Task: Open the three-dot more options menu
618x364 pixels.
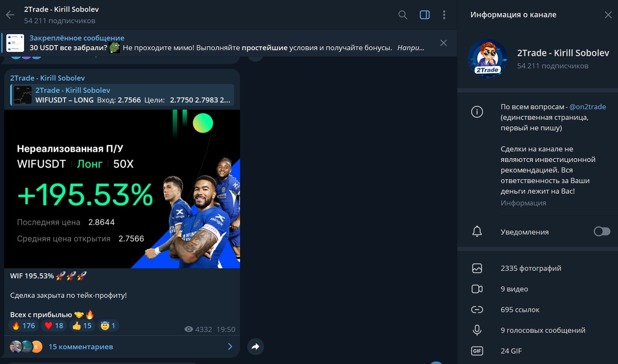Action: coord(444,15)
